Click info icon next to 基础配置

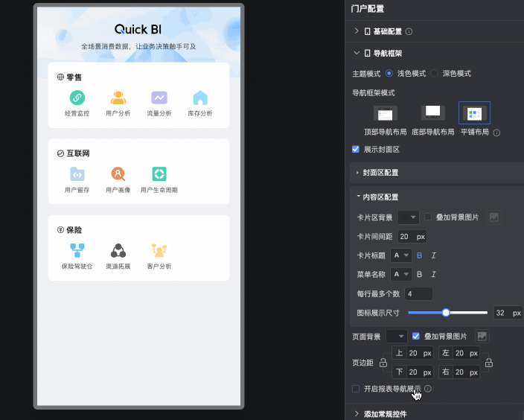[x=409, y=31]
